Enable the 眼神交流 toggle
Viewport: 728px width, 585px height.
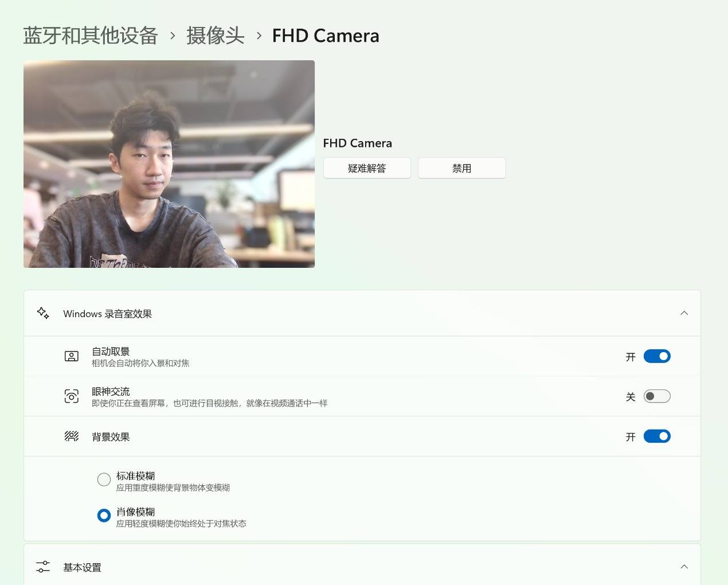pyautogui.click(x=657, y=396)
